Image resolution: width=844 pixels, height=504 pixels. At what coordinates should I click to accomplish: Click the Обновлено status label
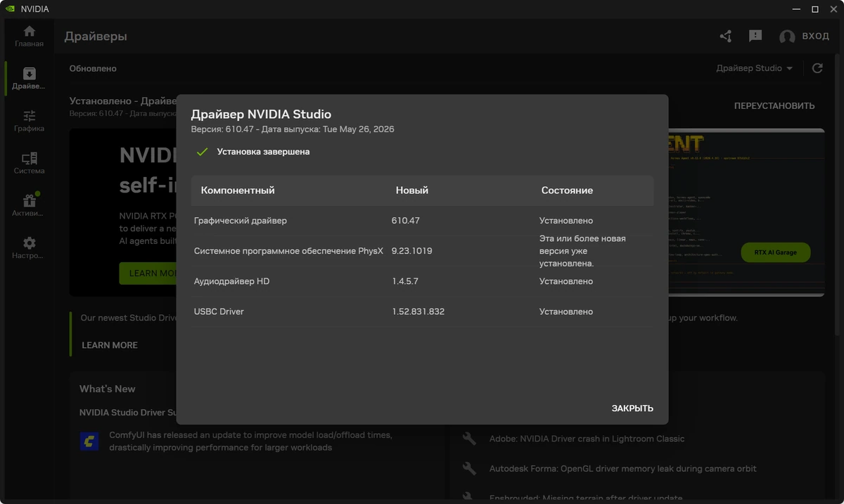[93, 69]
